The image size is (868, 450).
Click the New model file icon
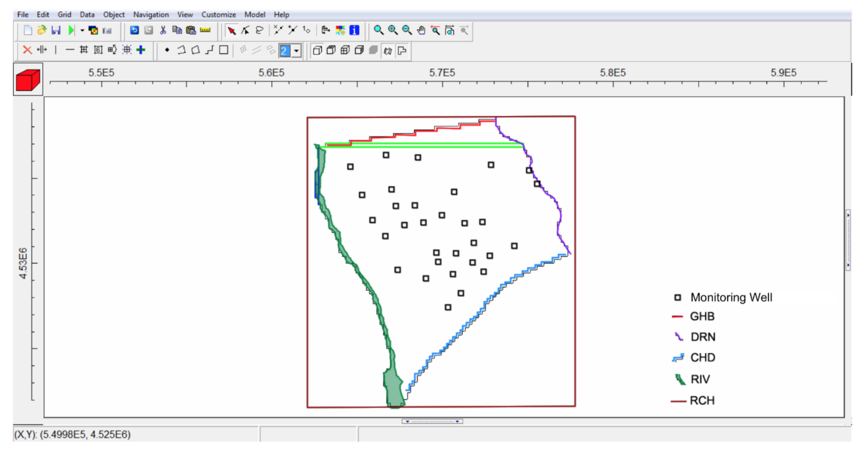(x=28, y=30)
